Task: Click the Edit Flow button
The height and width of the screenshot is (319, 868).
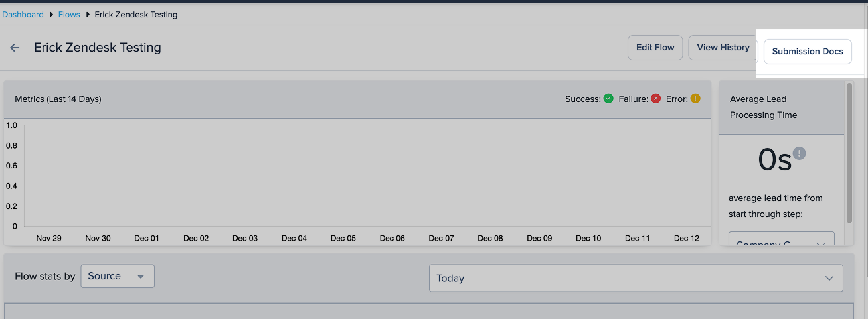Action: coord(655,48)
